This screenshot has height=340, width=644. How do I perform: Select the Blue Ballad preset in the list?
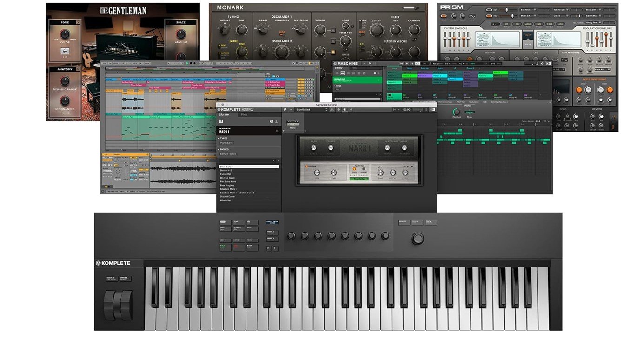249,167
